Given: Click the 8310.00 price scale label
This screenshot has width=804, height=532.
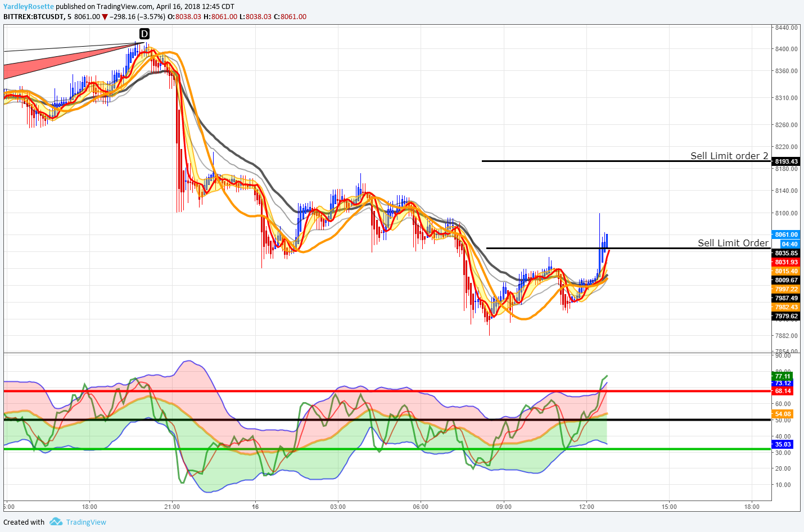Looking at the screenshot, I should click(786, 98).
